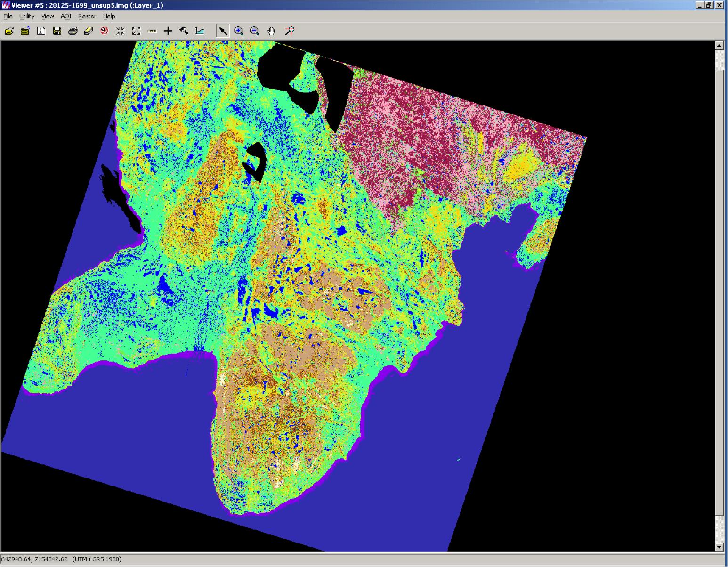728x567 pixels.
Task: Save the top layer with the disk icon
Action: pyautogui.click(x=57, y=31)
